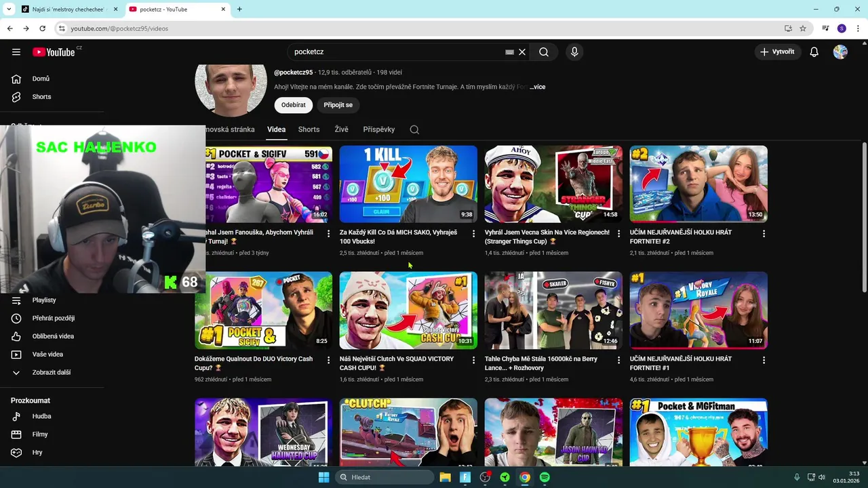Reload the page in Chrome
The height and width of the screenshot is (488, 868).
(x=42, y=28)
